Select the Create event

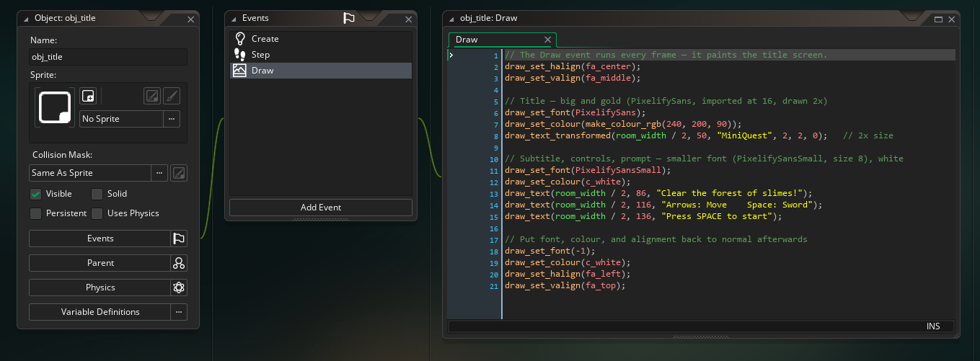pos(321,39)
